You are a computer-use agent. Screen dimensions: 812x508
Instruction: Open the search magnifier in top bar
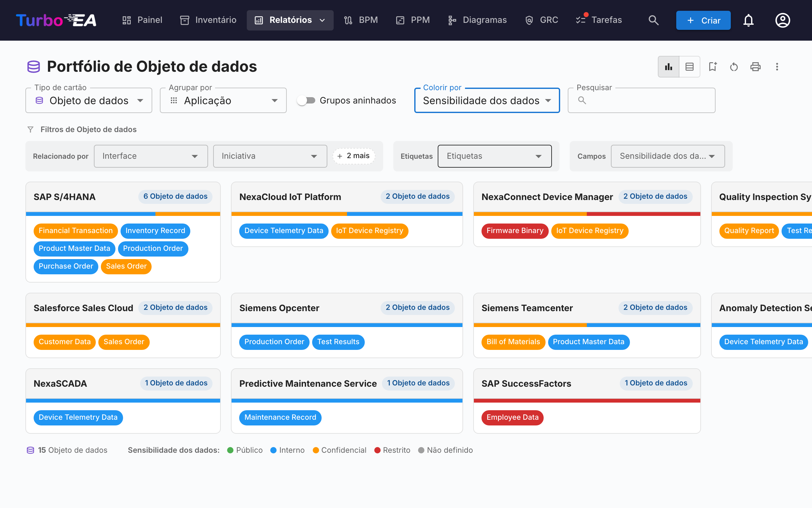click(653, 20)
